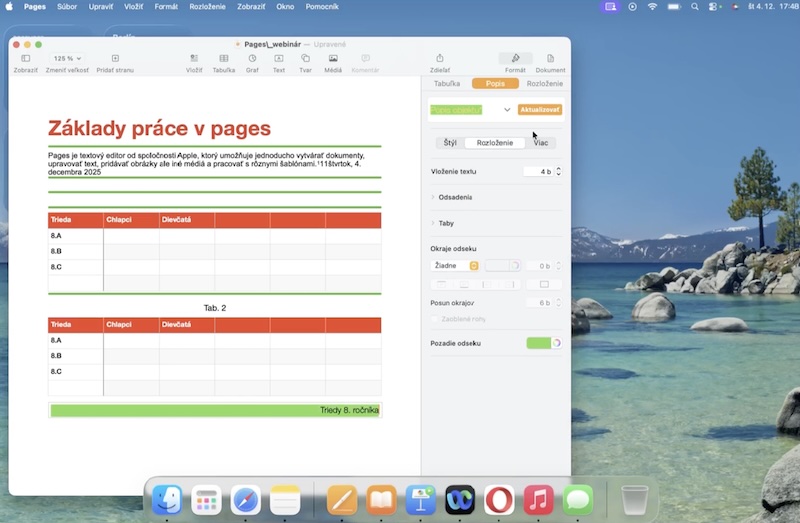The height and width of the screenshot is (523, 800).
Task: Open Notes from the Dock
Action: (285, 500)
